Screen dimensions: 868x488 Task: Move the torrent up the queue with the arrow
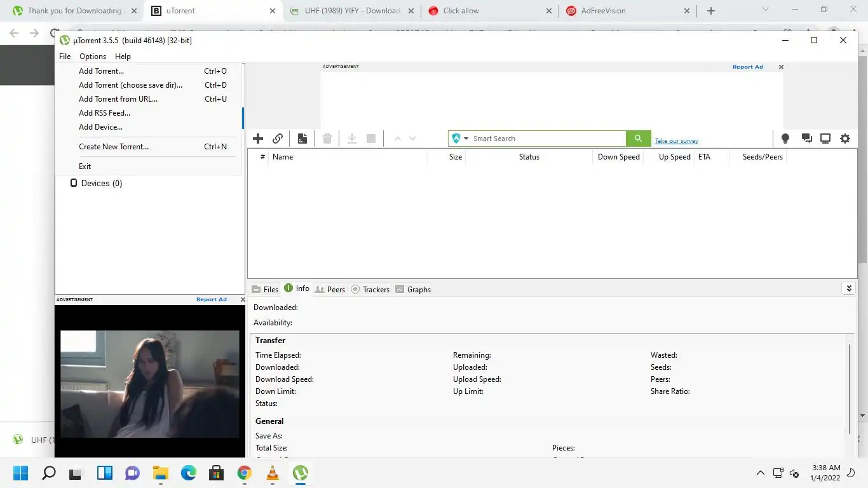coord(397,139)
